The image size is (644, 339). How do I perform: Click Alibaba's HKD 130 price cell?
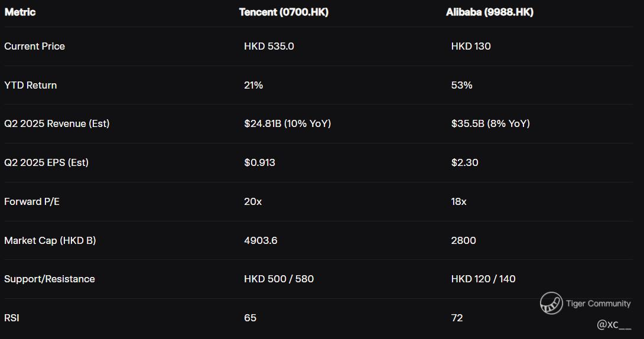(x=471, y=46)
